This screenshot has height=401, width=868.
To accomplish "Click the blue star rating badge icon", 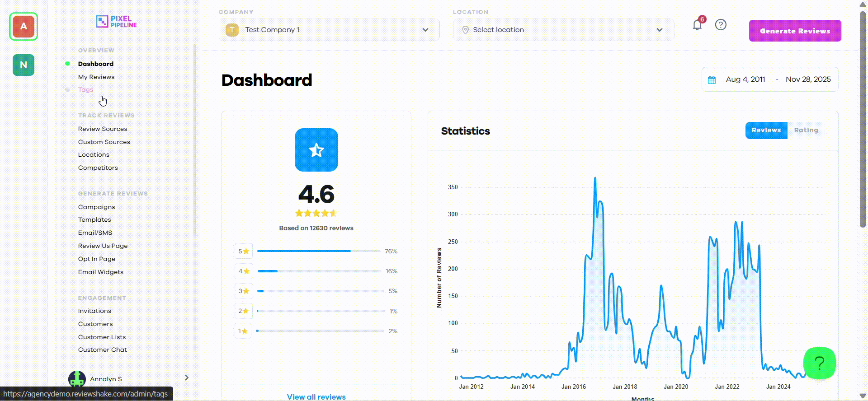I will [x=316, y=150].
